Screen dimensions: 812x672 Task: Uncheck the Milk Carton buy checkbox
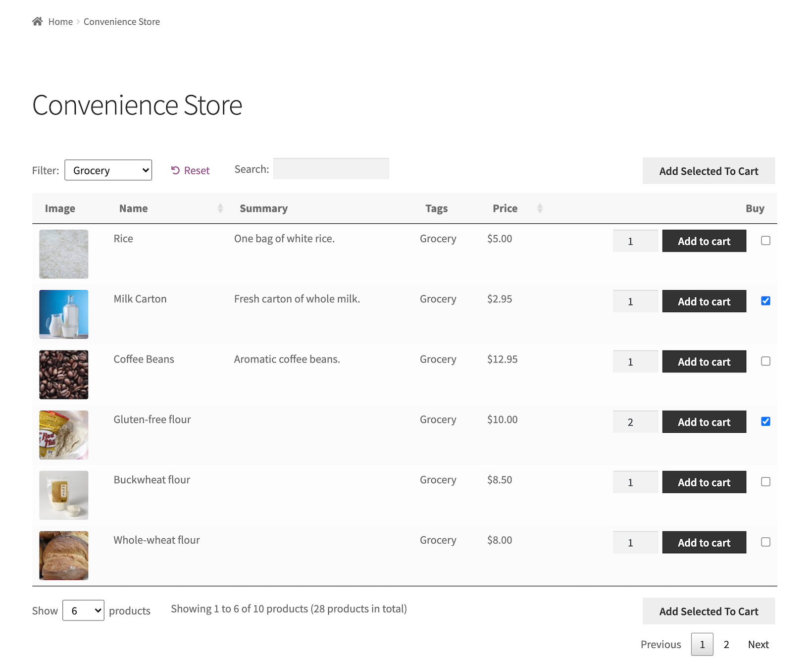[765, 301]
